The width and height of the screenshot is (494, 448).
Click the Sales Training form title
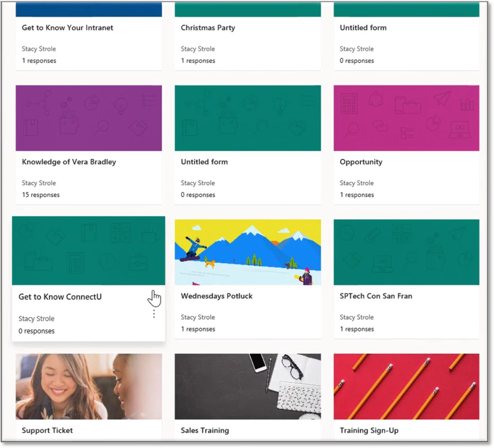point(205,430)
